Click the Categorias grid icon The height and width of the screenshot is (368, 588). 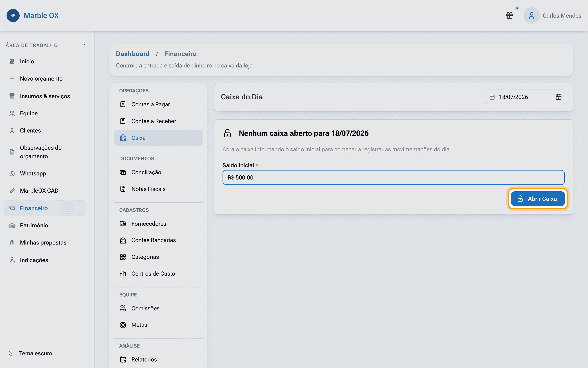(123, 257)
